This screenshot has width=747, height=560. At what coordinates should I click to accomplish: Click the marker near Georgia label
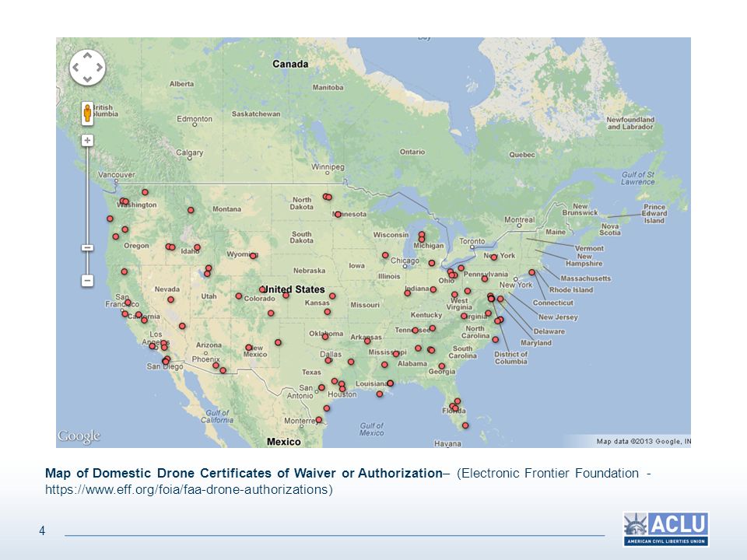pos(442,366)
